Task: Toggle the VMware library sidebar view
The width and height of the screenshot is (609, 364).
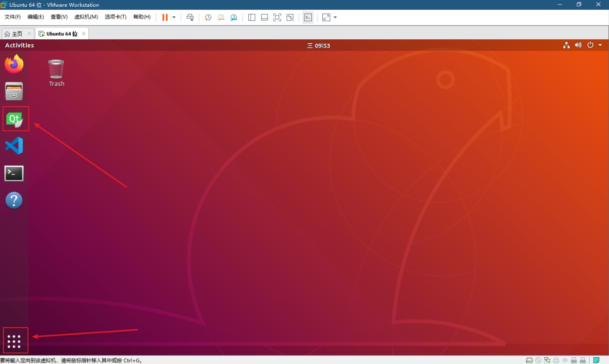Action: pos(252,17)
